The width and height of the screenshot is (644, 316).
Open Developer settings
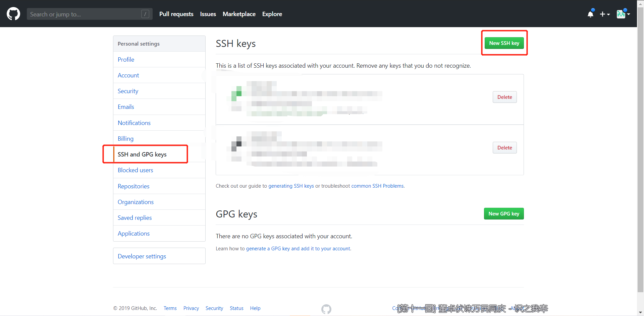[142, 256]
